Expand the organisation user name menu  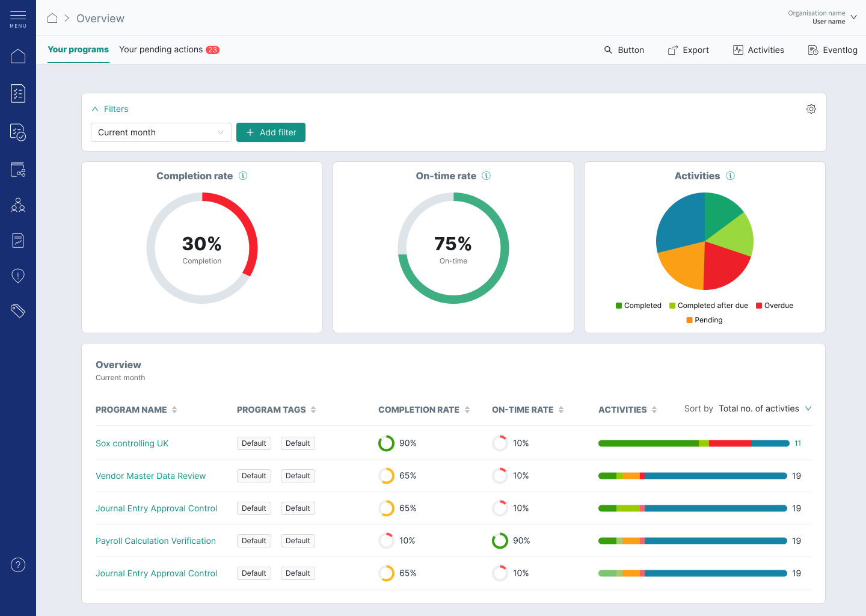click(x=853, y=17)
